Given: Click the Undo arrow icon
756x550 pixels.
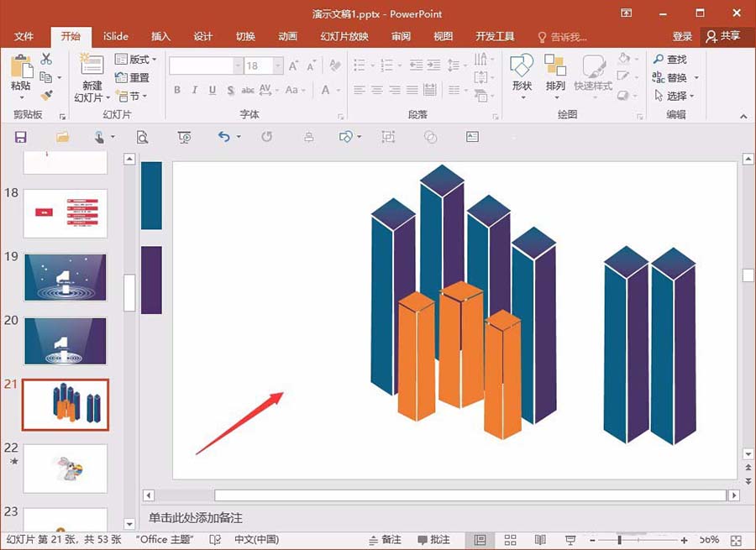Looking at the screenshot, I should coord(223,137).
